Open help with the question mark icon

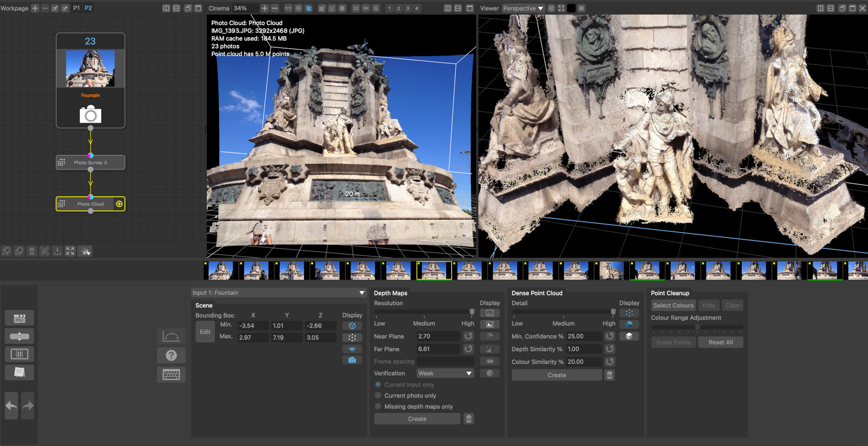click(171, 355)
